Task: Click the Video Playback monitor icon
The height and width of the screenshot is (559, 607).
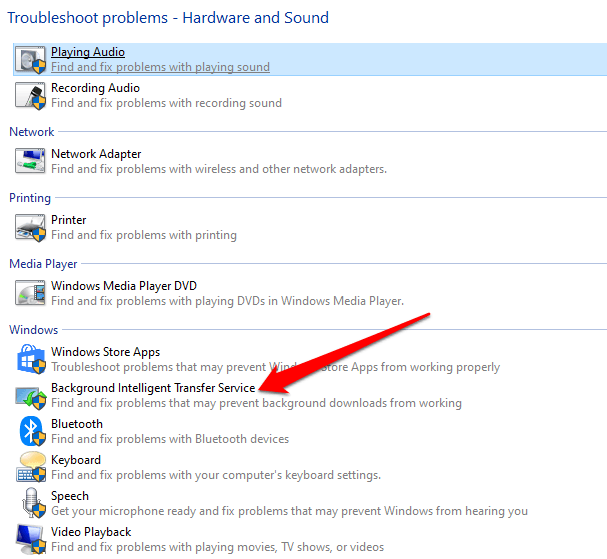Action: click(31, 539)
